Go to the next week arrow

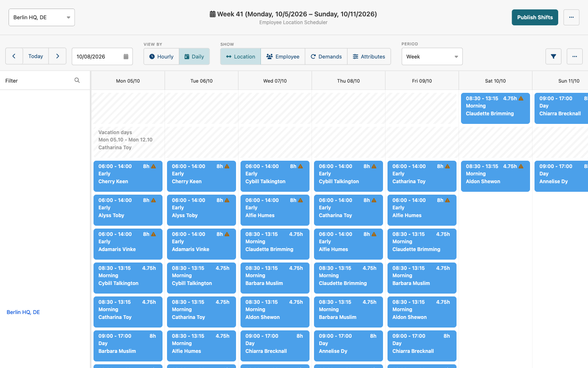(58, 56)
